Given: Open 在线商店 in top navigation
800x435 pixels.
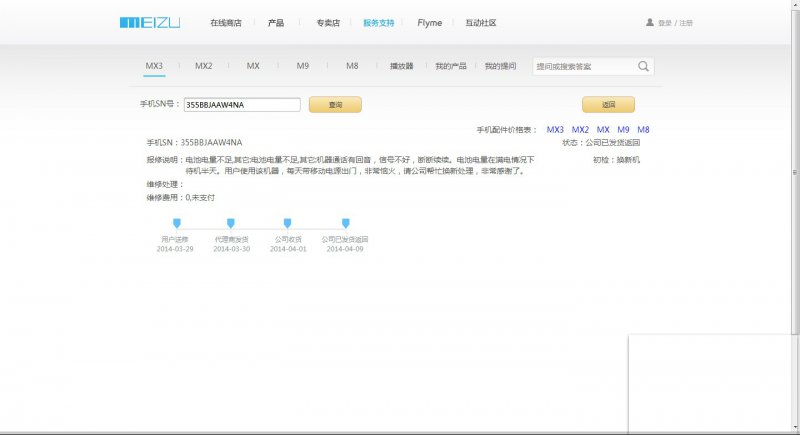Looking at the screenshot, I should coord(226,23).
